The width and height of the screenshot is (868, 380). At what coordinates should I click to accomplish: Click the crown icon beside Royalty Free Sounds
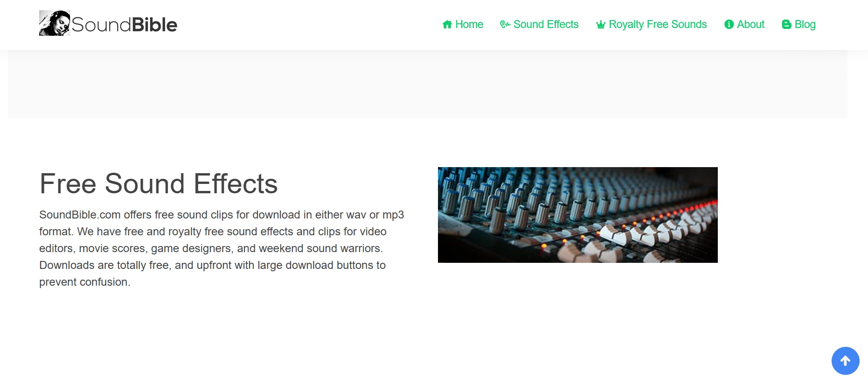tap(601, 25)
